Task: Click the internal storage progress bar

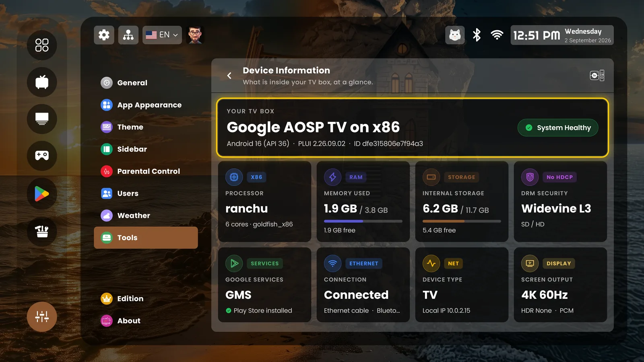Action: tap(462, 221)
